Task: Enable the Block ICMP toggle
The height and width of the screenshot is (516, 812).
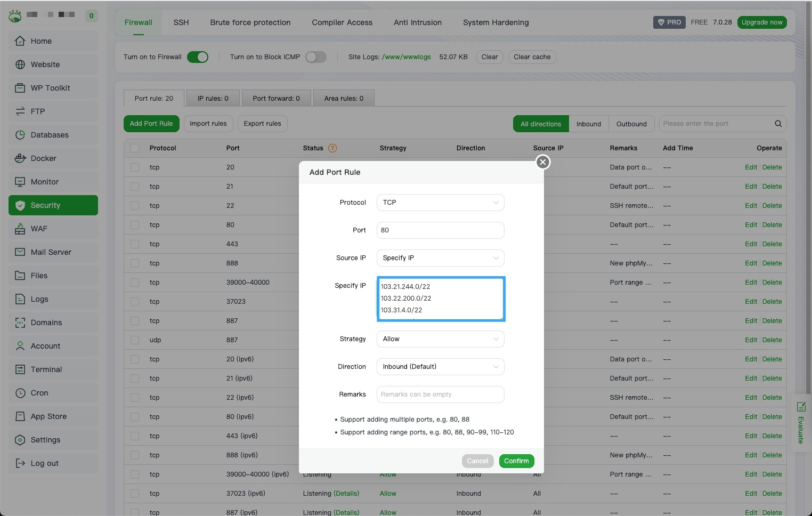Action: [315, 57]
